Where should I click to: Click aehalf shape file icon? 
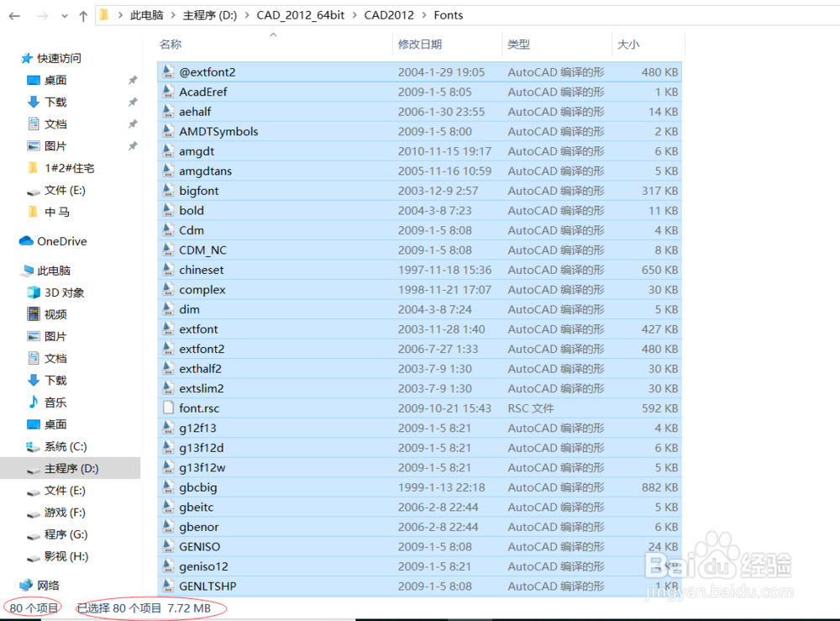click(x=168, y=112)
